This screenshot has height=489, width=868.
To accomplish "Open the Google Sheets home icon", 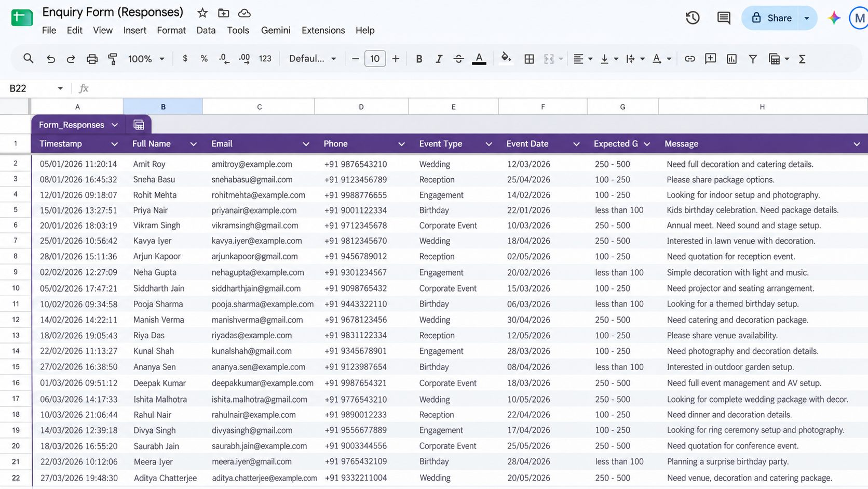I will tap(22, 18).
